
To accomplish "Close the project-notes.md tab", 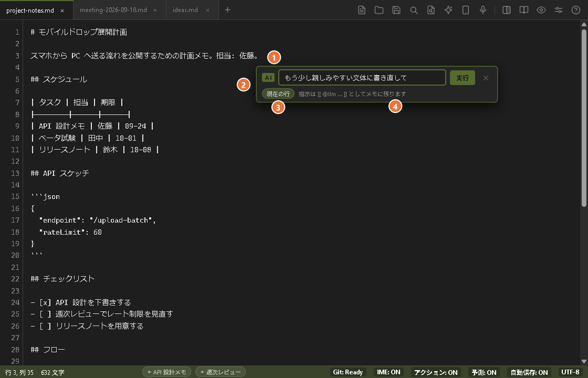I will tap(62, 10).
